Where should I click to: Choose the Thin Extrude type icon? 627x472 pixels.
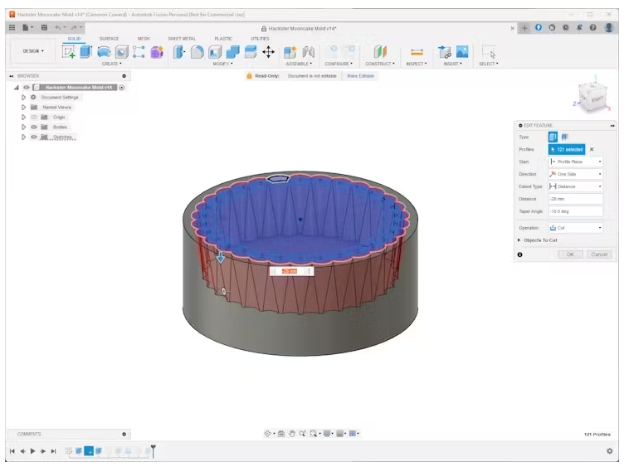point(565,136)
